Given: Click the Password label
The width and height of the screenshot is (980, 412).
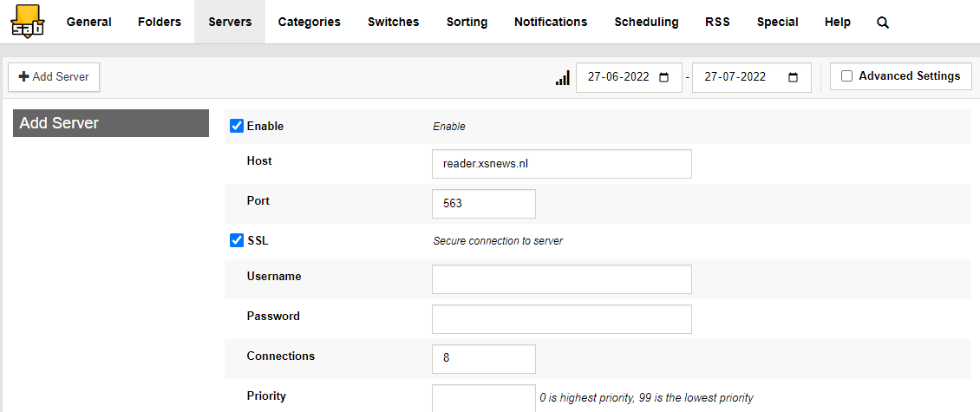Looking at the screenshot, I should click(x=273, y=317).
